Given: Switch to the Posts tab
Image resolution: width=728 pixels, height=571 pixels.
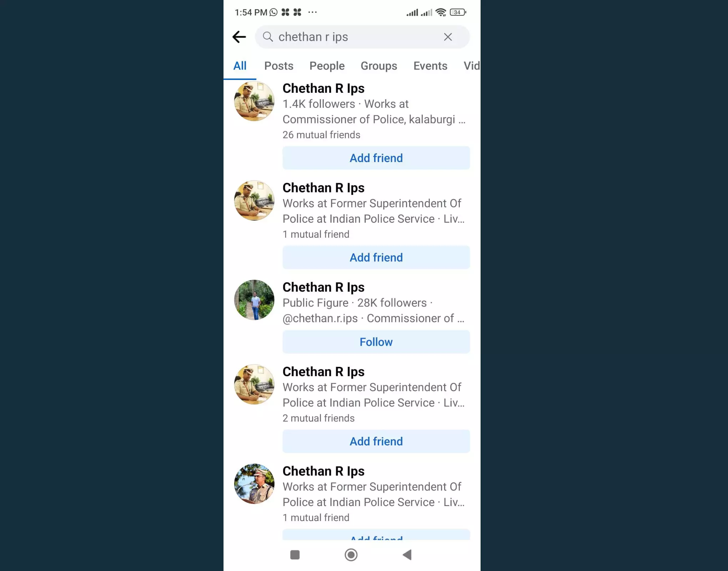Looking at the screenshot, I should [278, 66].
